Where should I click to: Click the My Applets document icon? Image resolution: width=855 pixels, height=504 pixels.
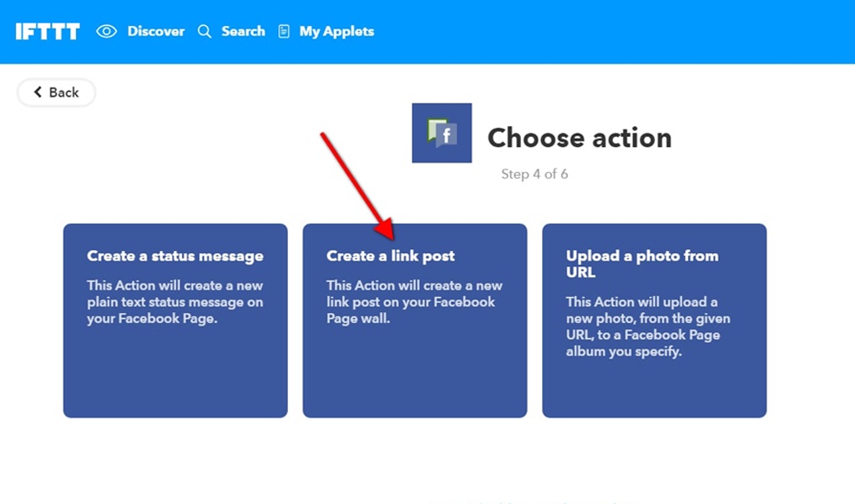pos(284,32)
